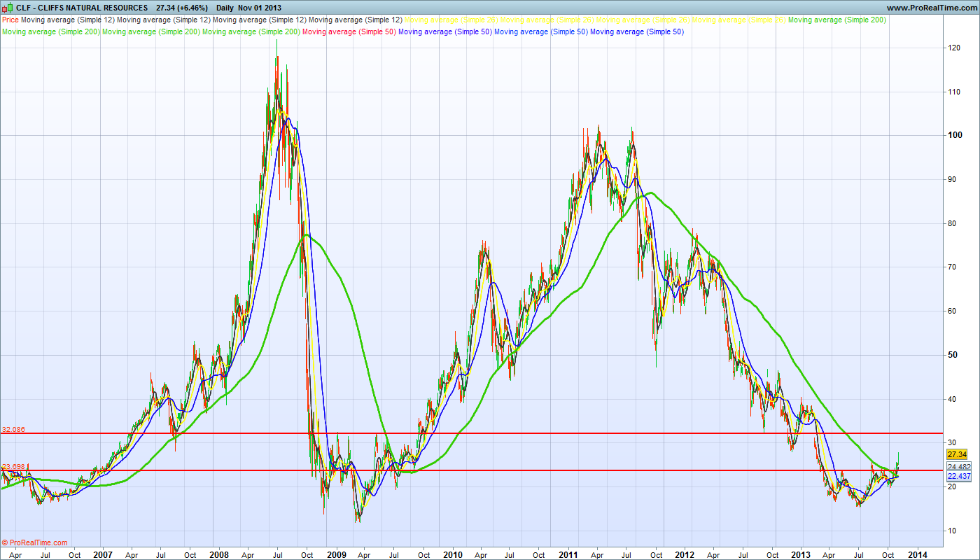Click the lowest price axis label, 10
980x560 pixels.
[952, 531]
